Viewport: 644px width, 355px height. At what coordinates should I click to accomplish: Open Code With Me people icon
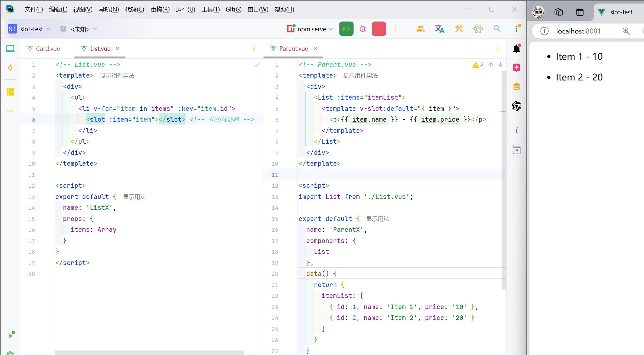tap(420, 29)
